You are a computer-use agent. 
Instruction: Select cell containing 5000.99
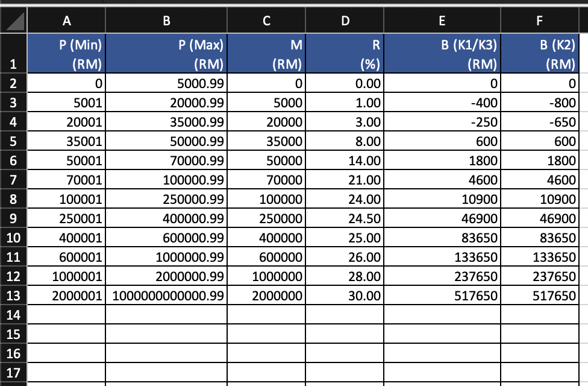(166, 83)
